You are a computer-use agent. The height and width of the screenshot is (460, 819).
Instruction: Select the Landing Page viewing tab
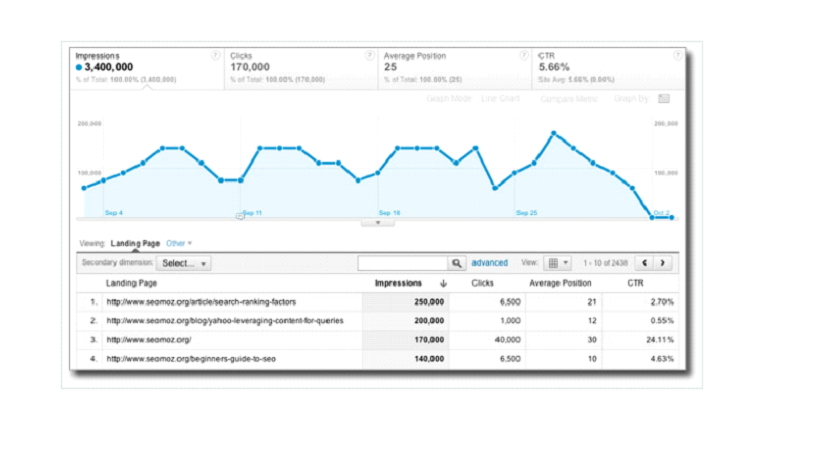(135, 243)
